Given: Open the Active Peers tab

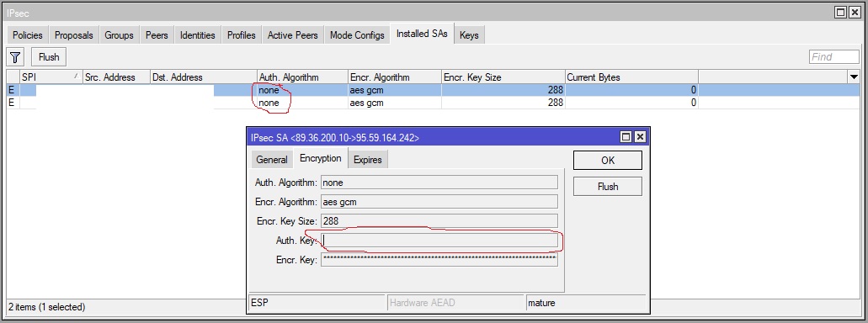Looking at the screenshot, I should click(x=293, y=35).
